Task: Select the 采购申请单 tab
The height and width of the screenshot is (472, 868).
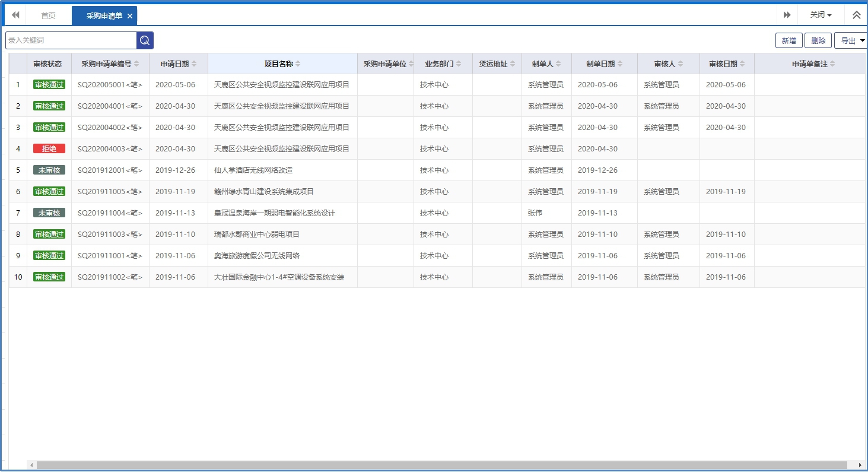Action: pos(104,15)
